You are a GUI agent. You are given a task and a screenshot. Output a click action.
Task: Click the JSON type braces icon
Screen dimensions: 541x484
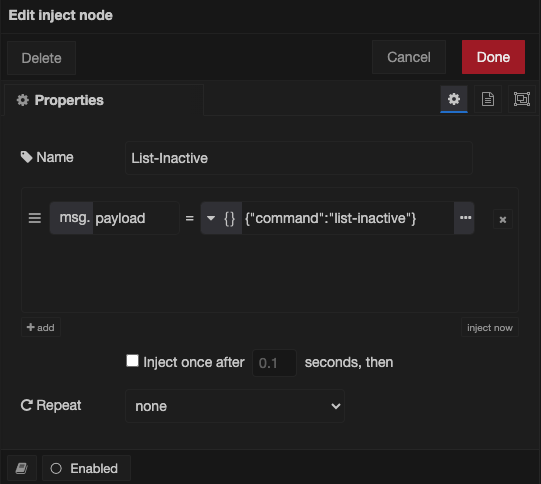(229, 218)
